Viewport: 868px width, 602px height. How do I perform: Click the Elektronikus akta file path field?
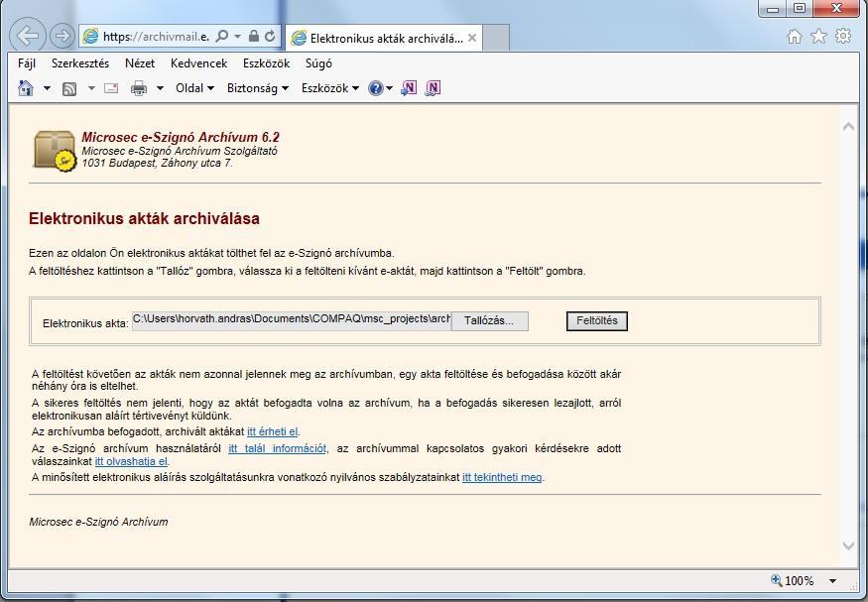(292, 321)
